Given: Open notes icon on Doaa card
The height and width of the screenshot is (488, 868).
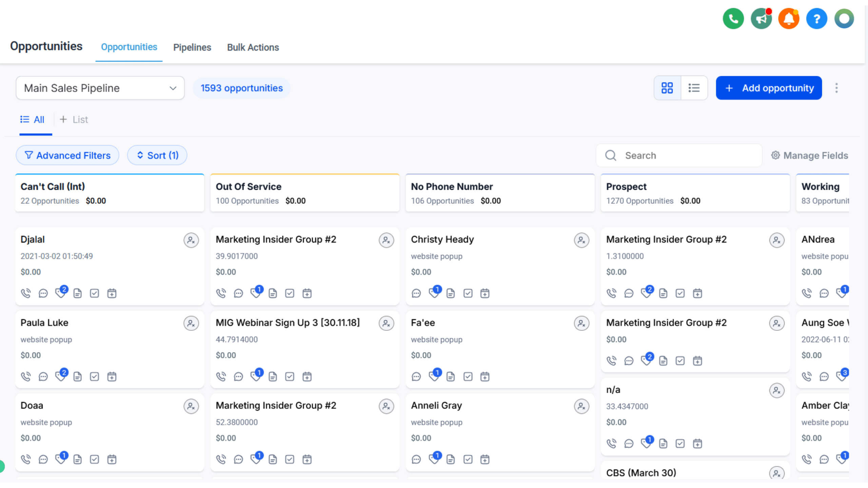Looking at the screenshot, I should (78, 460).
